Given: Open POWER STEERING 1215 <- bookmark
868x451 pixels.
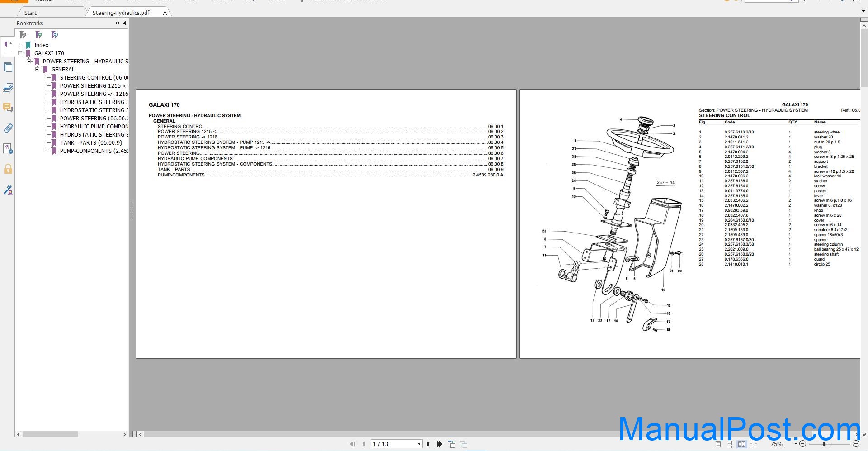Looking at the screenshot, I should pyautogui.click(x=94, y=85).
